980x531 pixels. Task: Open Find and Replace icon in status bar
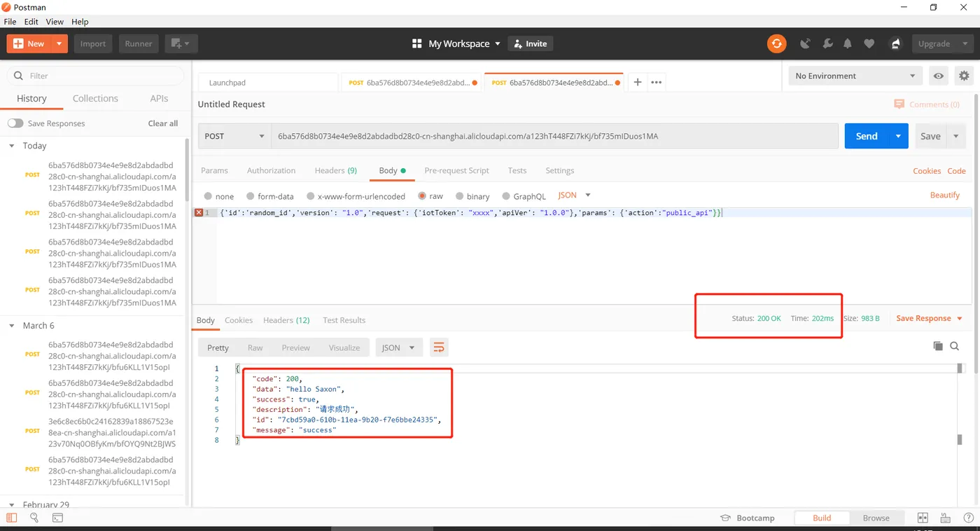pos(34,518)
